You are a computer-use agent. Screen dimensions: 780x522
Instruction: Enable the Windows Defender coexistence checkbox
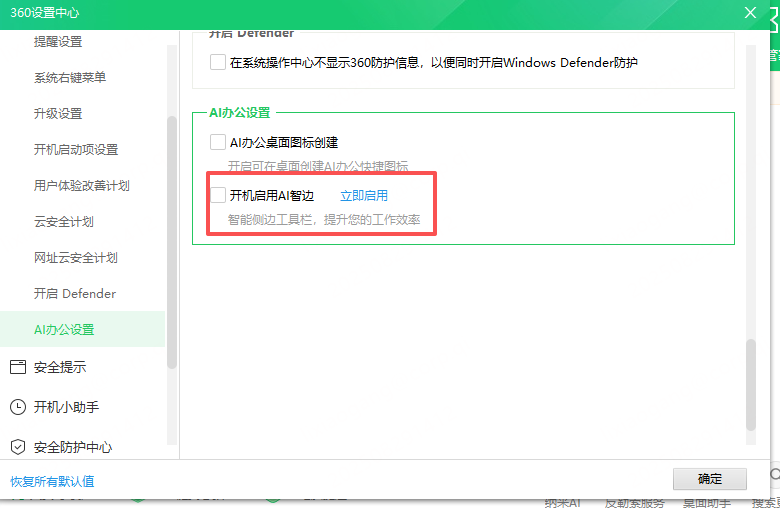tap(218, 62)
